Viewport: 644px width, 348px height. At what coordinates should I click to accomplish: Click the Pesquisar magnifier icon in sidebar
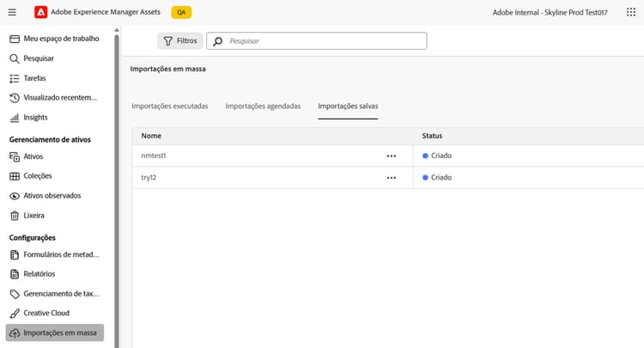click(x=15, y=58)
